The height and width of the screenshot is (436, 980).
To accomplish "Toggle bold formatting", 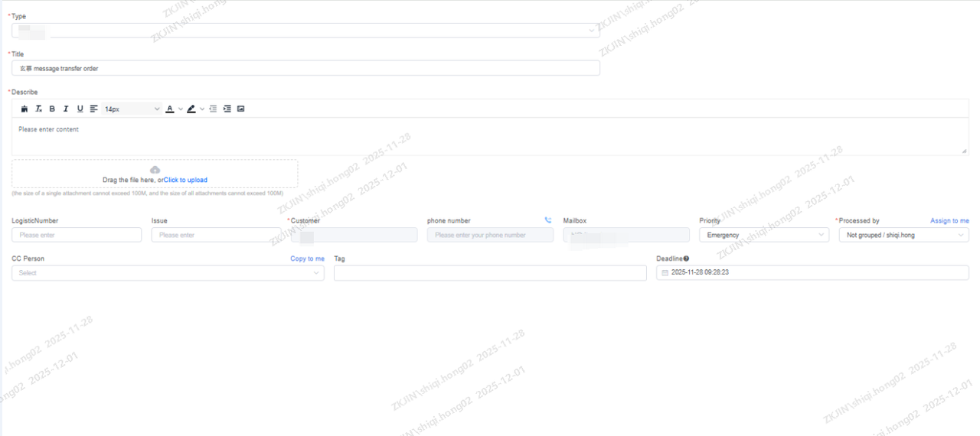I will click(x=52, y=109).
